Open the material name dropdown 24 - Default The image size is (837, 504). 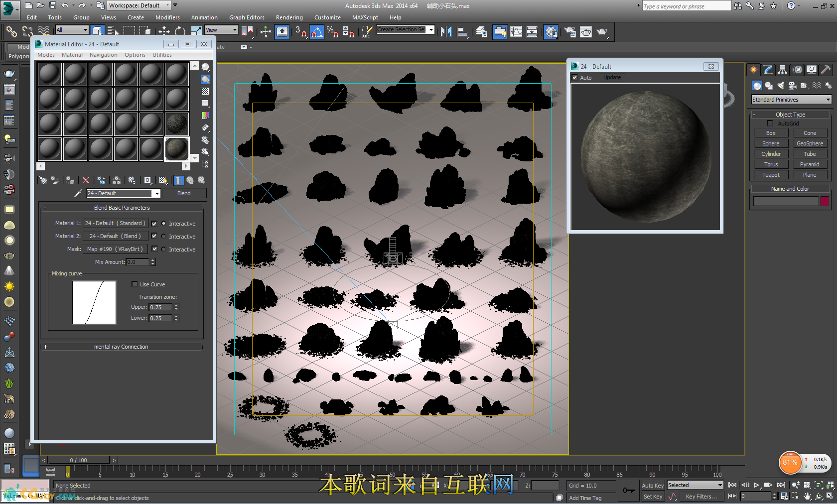coord(156,193)
